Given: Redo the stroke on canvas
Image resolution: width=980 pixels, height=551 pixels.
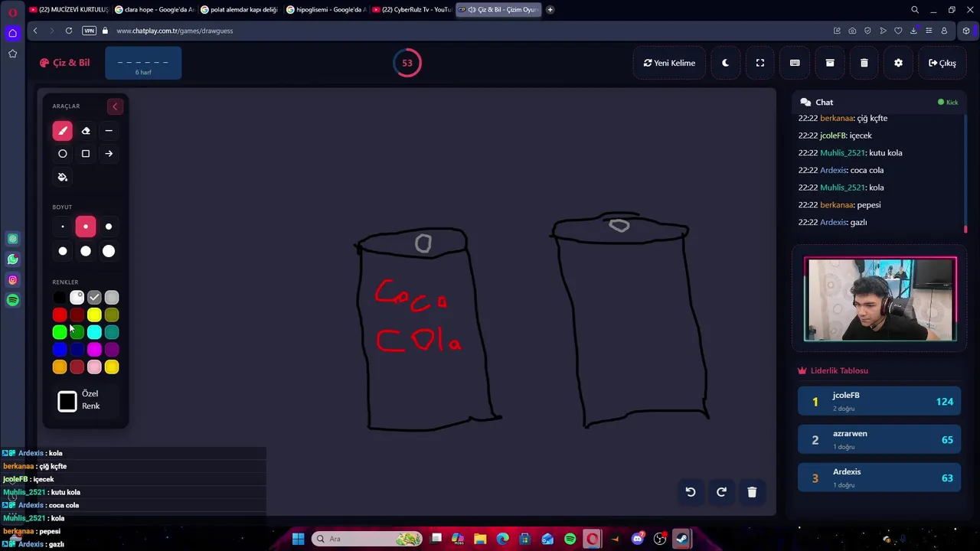Looking at the screenshot, I should point(721,492).
